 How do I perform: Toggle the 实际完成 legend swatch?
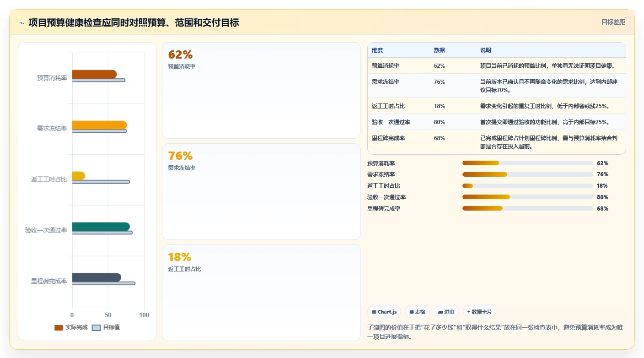59,327
